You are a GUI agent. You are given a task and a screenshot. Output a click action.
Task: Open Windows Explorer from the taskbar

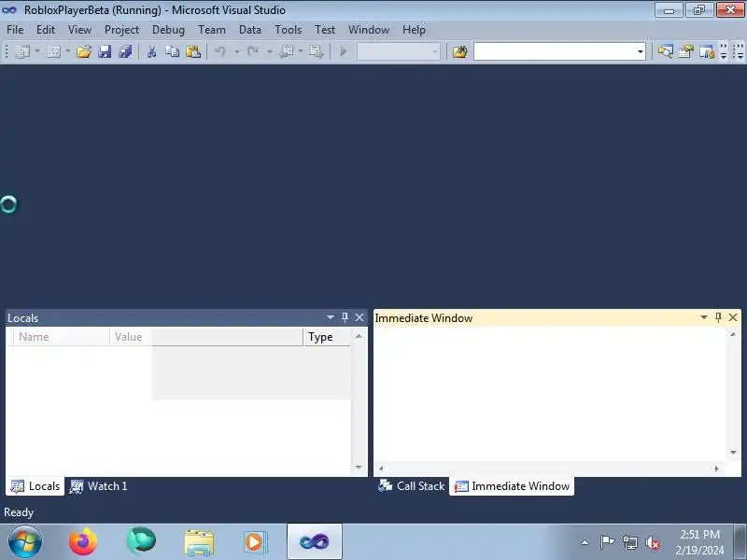(199, 542)
